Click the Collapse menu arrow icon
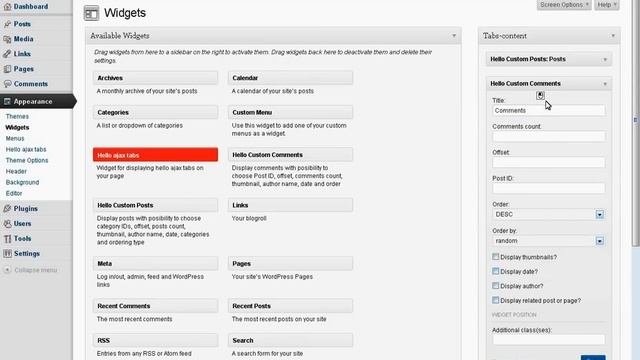Image resolution: width=640 pixels, height=360 pixels. (x=7, y=270)
